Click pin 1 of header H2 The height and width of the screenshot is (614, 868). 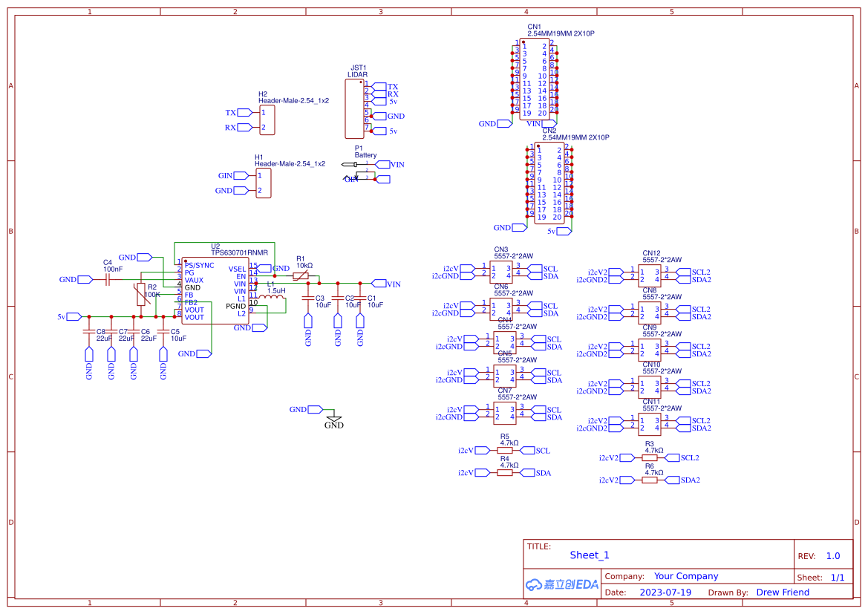[261, 112]
